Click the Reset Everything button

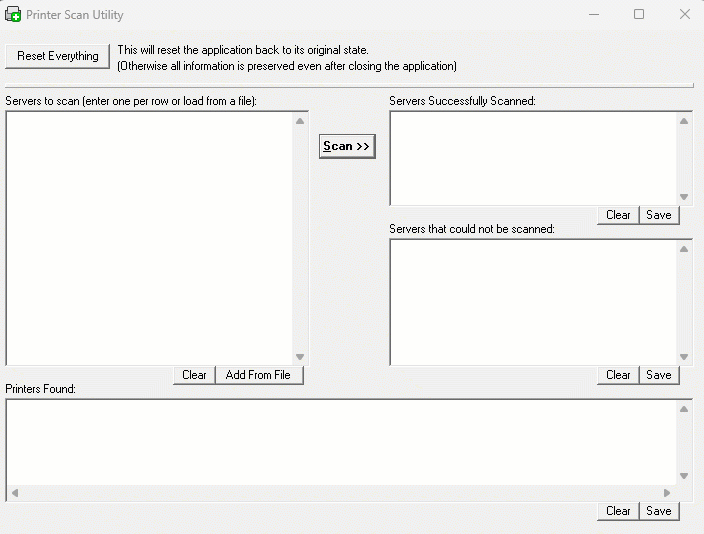click(x=57, y=56)
